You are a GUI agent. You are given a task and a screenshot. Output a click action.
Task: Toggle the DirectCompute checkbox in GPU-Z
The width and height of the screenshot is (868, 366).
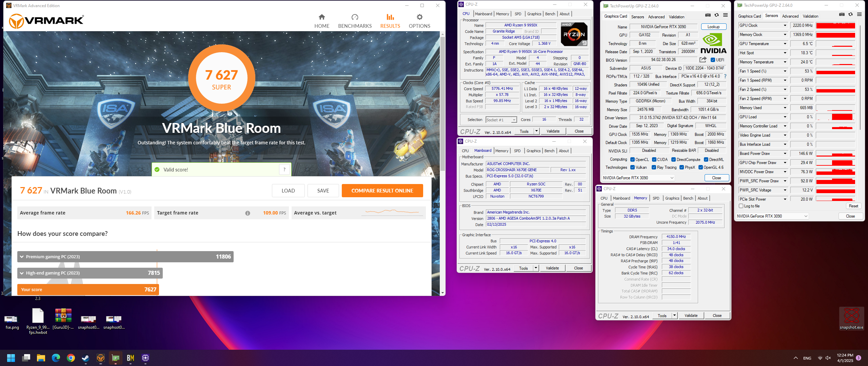[674, 160]
